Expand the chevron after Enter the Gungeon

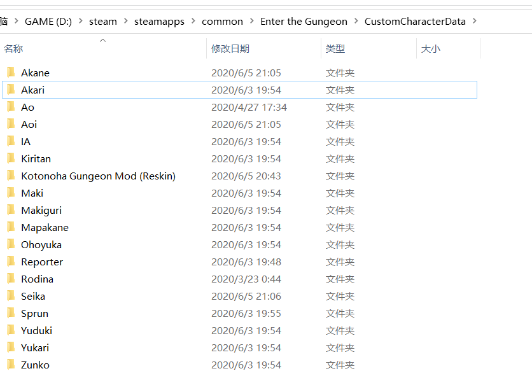pyautogui.click(x=356, y=21)
